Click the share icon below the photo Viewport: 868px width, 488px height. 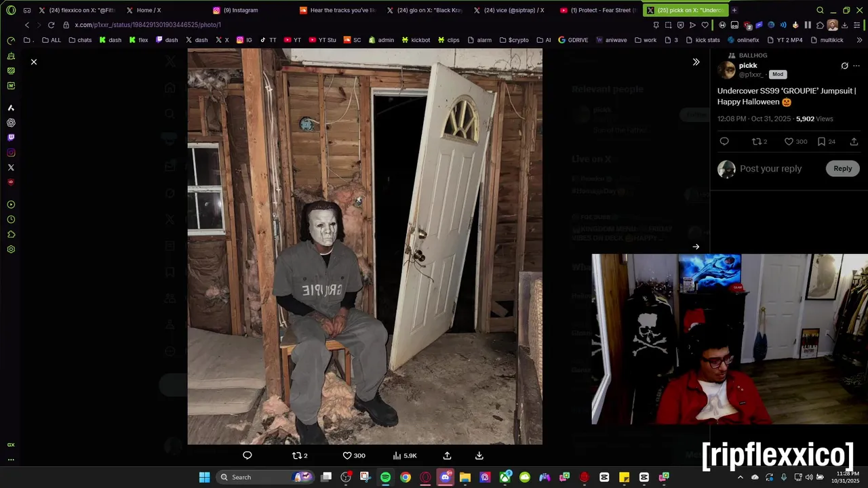click(x=447, y=455)
